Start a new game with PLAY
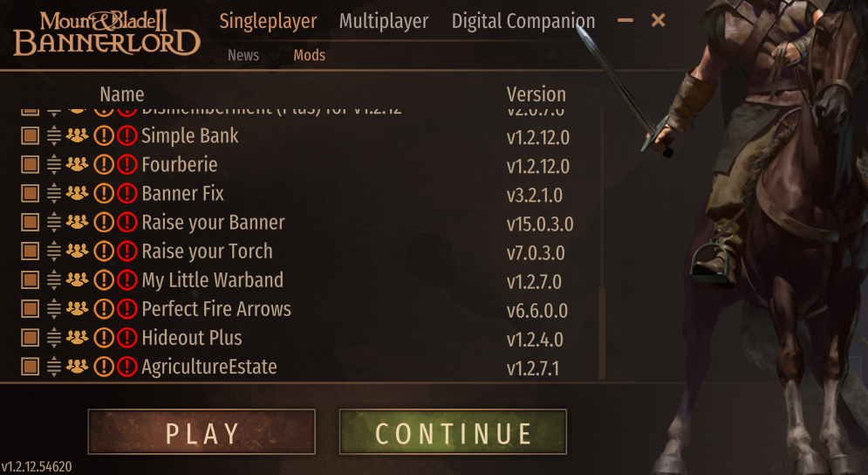Screen dimensions: 868x475 [x=202, y=432]
